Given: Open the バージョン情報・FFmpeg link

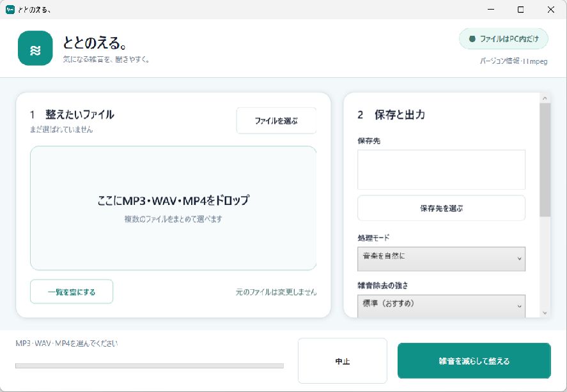Looking at the screenshot, I should (x=513, y=61).
